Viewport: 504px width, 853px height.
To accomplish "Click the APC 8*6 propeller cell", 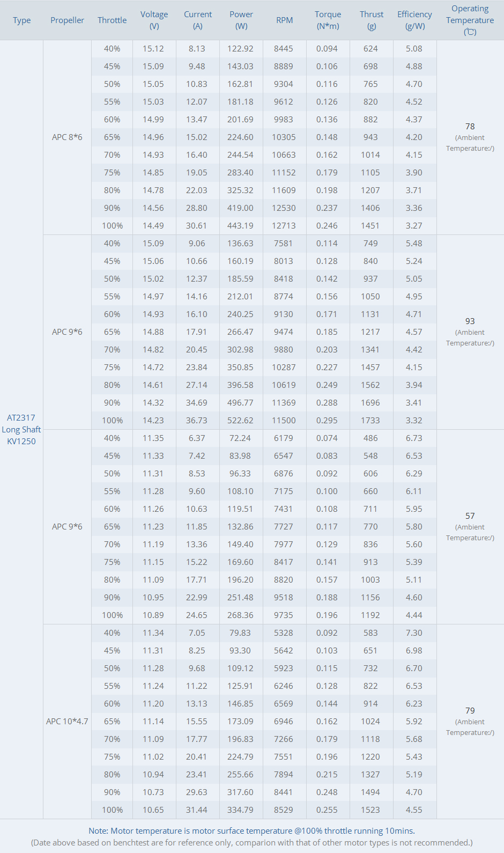I will click(x=67, y=137).
